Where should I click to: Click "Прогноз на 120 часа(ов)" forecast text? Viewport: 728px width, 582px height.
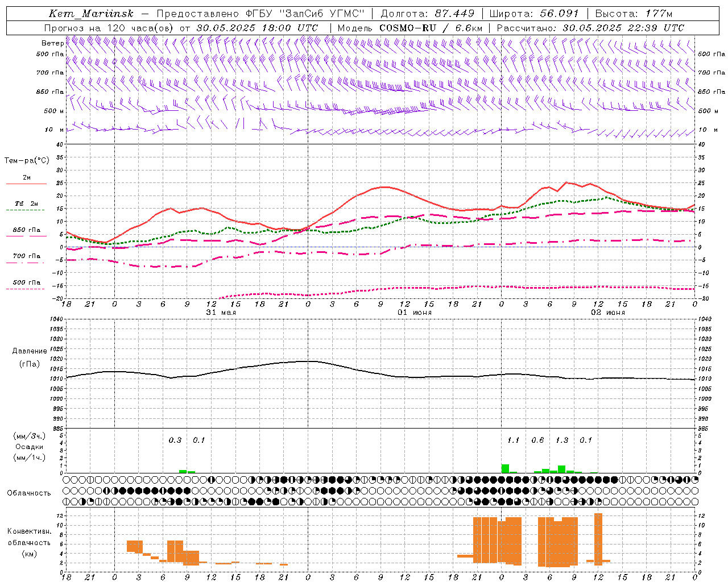click(109, 28)
